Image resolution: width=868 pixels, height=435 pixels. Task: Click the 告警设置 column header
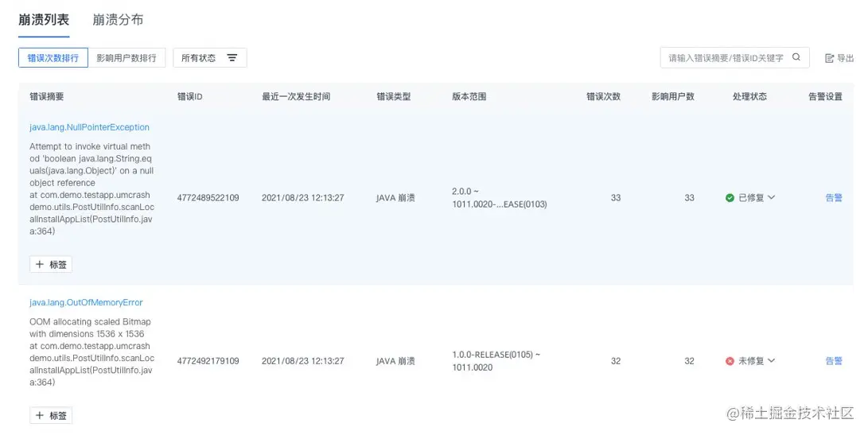click(825, 96)
